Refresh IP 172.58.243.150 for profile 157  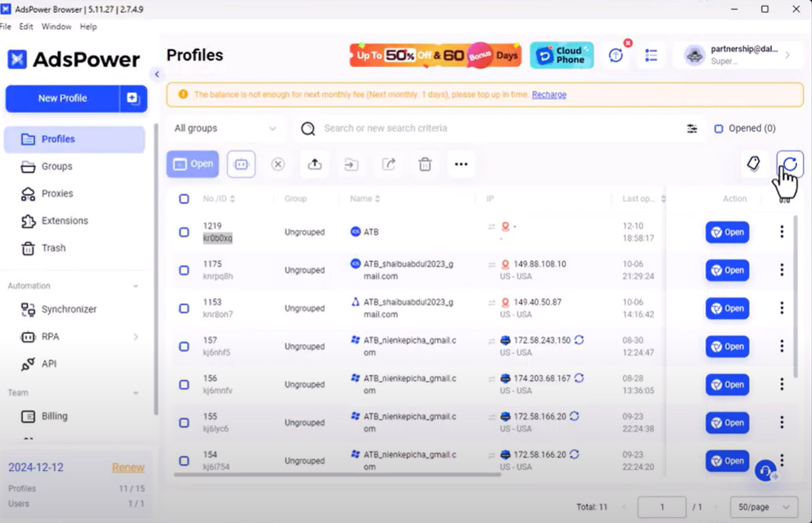[x=579, y=340]
